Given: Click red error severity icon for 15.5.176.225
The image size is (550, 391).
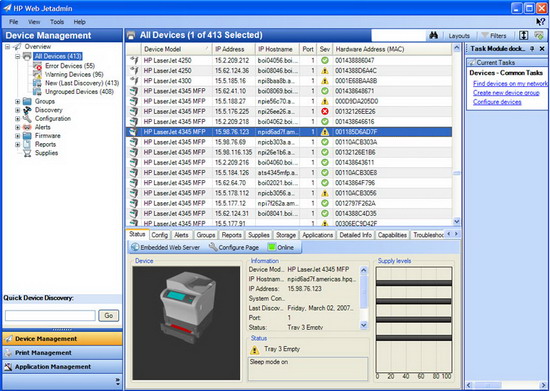Looking at the screenshot, I should pyautogui.click(x=325, y=112).
